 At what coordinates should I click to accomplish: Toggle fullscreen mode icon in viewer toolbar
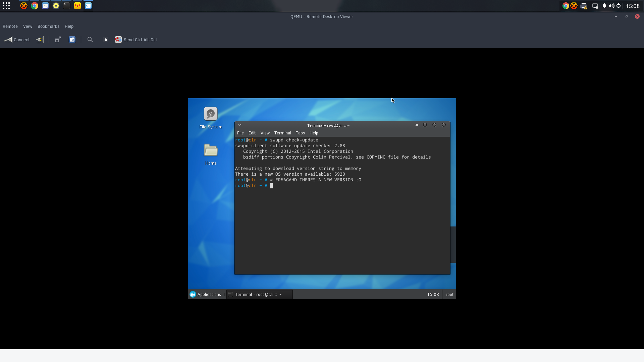pos(58,40)
